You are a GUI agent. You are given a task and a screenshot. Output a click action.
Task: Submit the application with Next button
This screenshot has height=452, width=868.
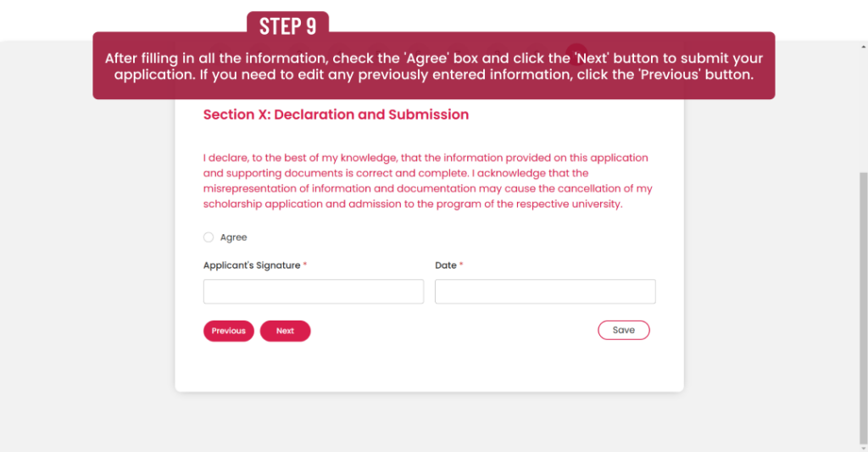pos(285,331)
